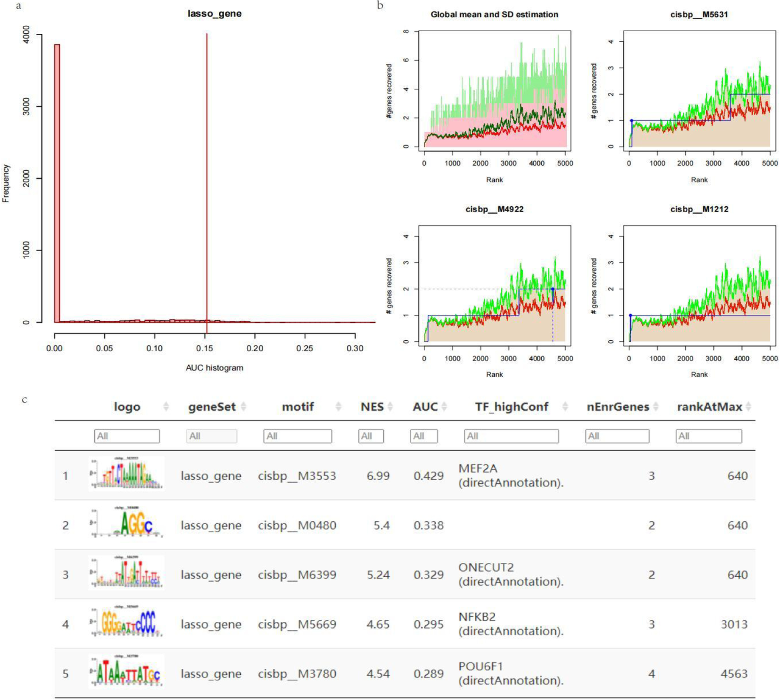Open the cisbp__M3780 motif logo thumbnail
Image resolution: width=780 pixels, height=700 pixels.
coord(126,671)
